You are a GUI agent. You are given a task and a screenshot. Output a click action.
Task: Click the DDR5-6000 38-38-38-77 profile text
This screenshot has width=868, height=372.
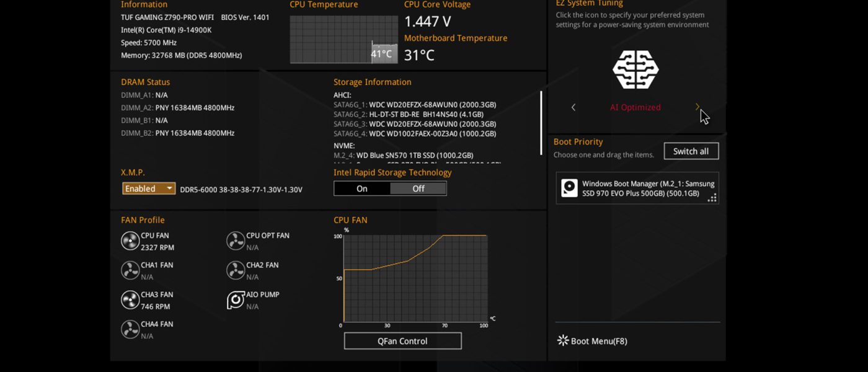tap(241, 189)
